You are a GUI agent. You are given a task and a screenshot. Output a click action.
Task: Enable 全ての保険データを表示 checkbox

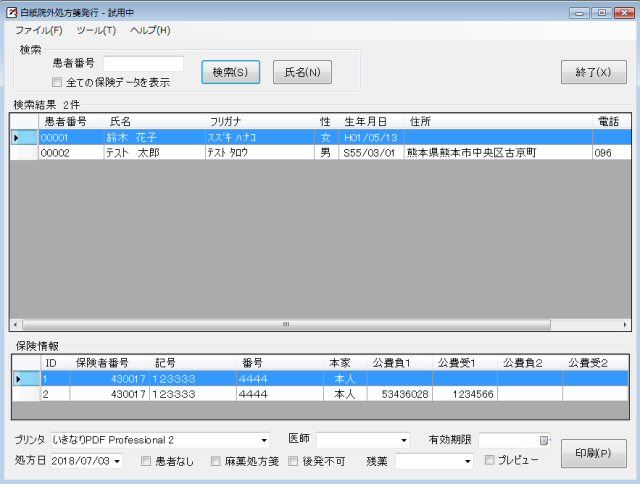(57, 82)
